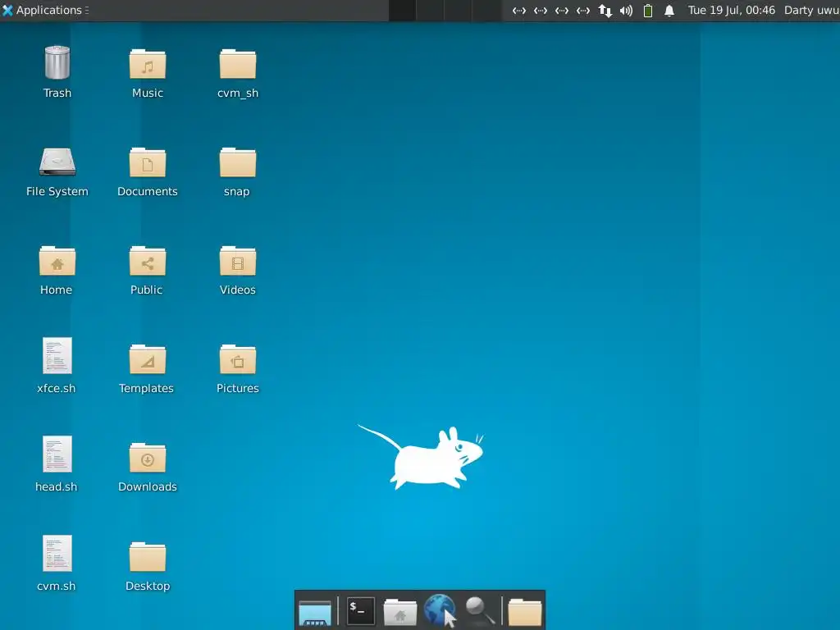Viewport: 840px width, 630px height.
Task: Open the Trash desktop icon
Action: coord(57,63)
